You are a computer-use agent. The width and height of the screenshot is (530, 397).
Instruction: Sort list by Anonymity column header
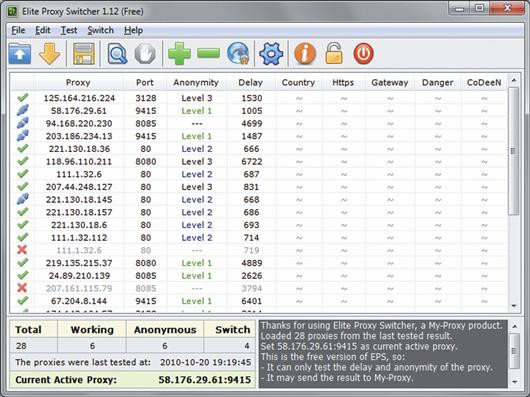click(196, 82)
